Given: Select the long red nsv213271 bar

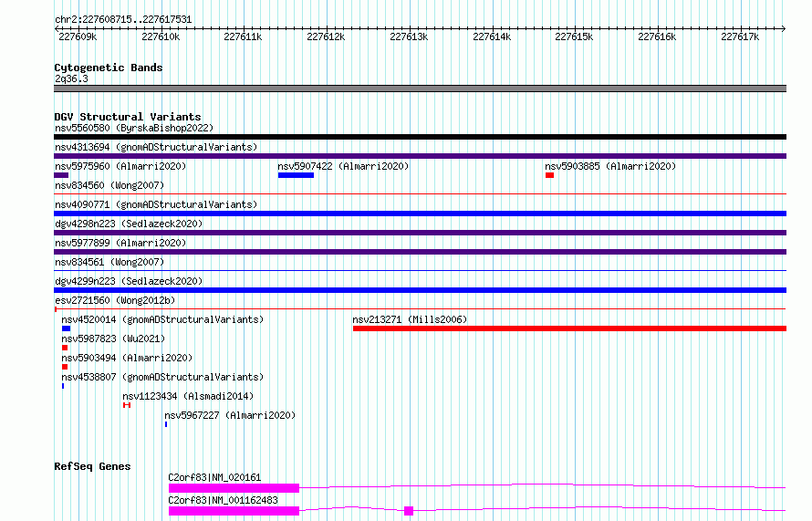Looking at the screenshot, I should click(x=569, y=328).
